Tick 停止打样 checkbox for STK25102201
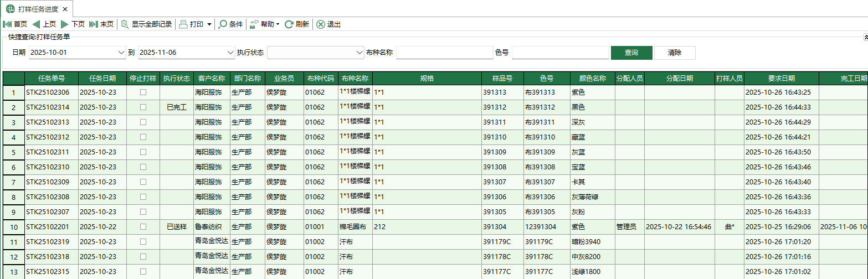Viewport: 868px width, 279px height. [x=143, y=227]
